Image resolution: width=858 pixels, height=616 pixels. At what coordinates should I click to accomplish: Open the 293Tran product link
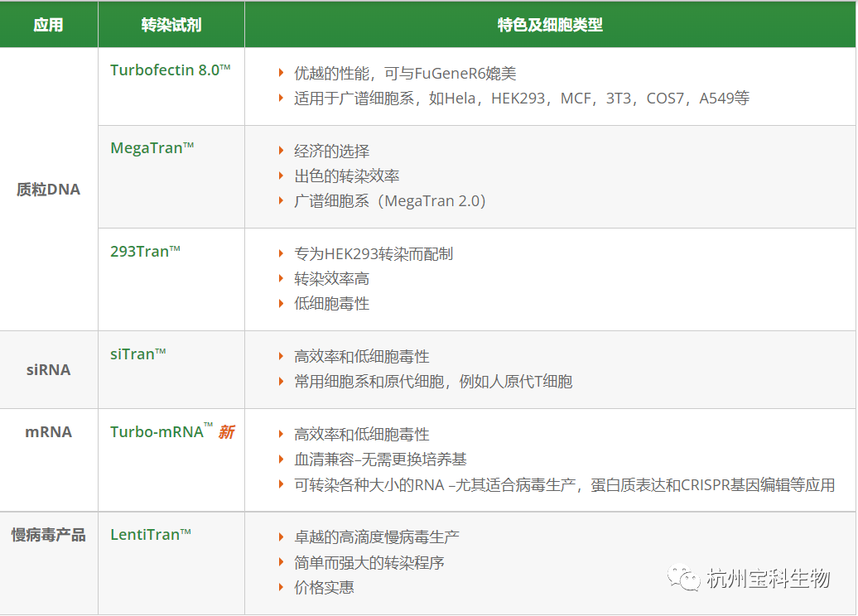[x=145, y=251]
